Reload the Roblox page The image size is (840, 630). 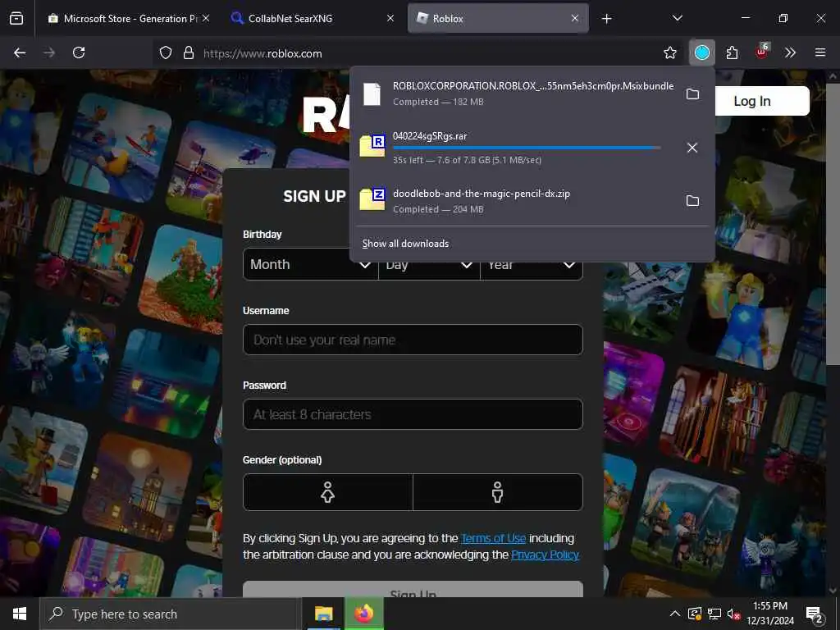point(79,52)
